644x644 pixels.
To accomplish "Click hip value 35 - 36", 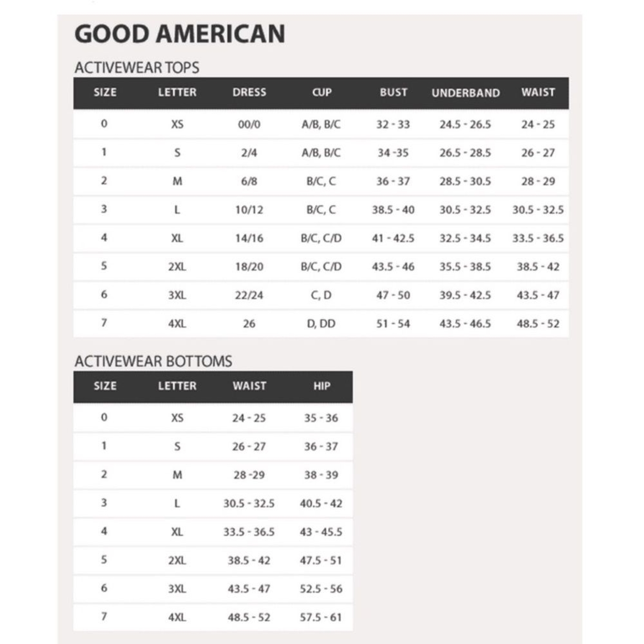I will [x=321, y=418].
